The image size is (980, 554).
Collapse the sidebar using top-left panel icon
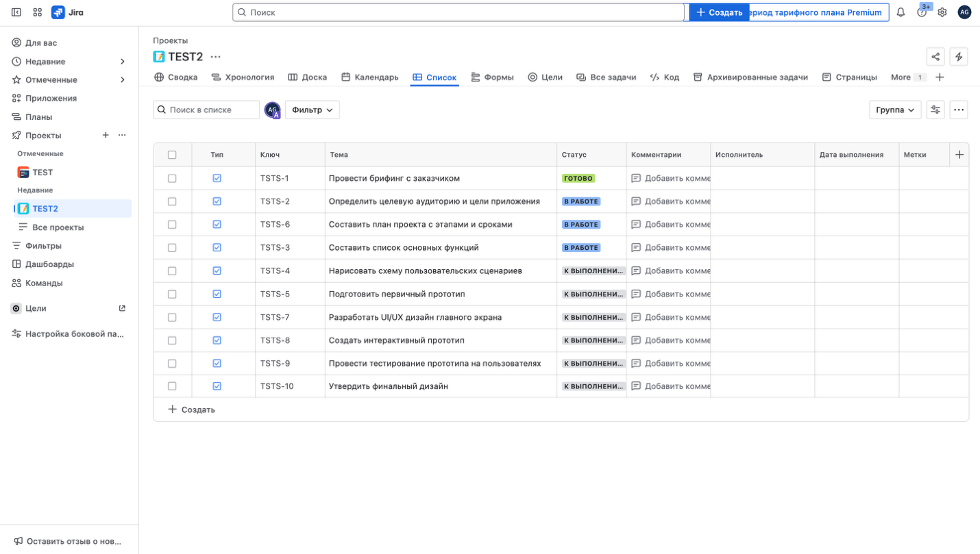click(16, 12)
